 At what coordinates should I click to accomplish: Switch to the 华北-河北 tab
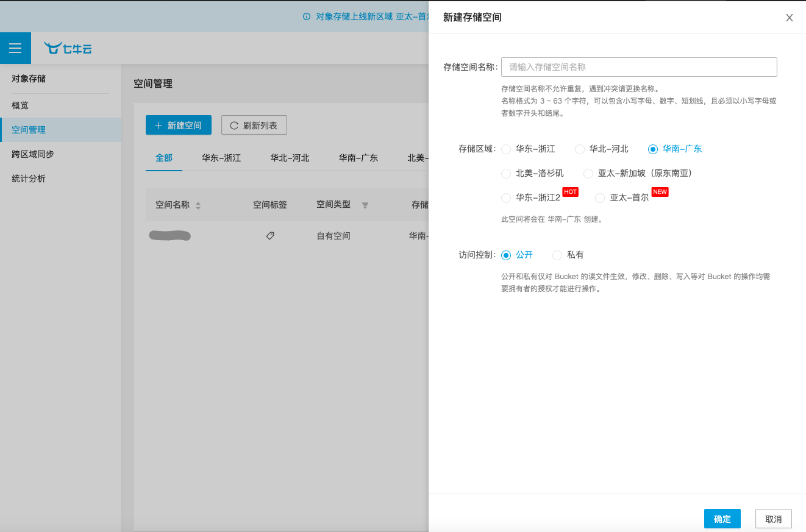[290, 158]
